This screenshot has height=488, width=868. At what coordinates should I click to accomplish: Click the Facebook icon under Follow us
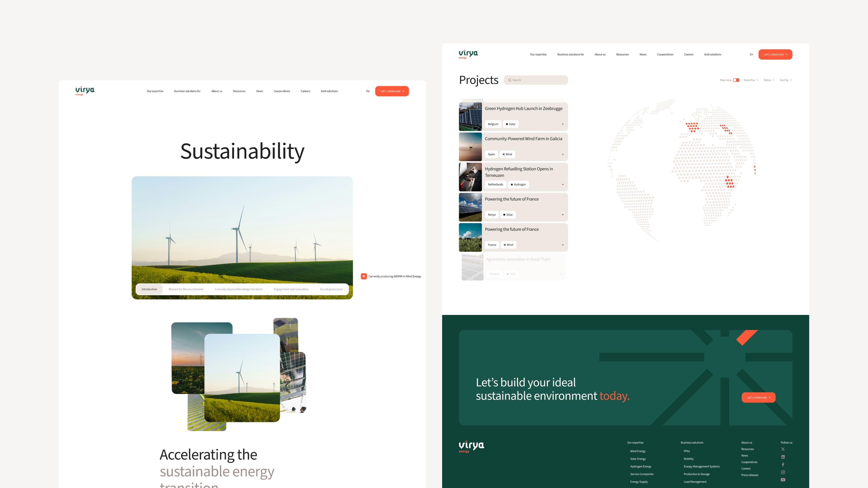[783, 465]
